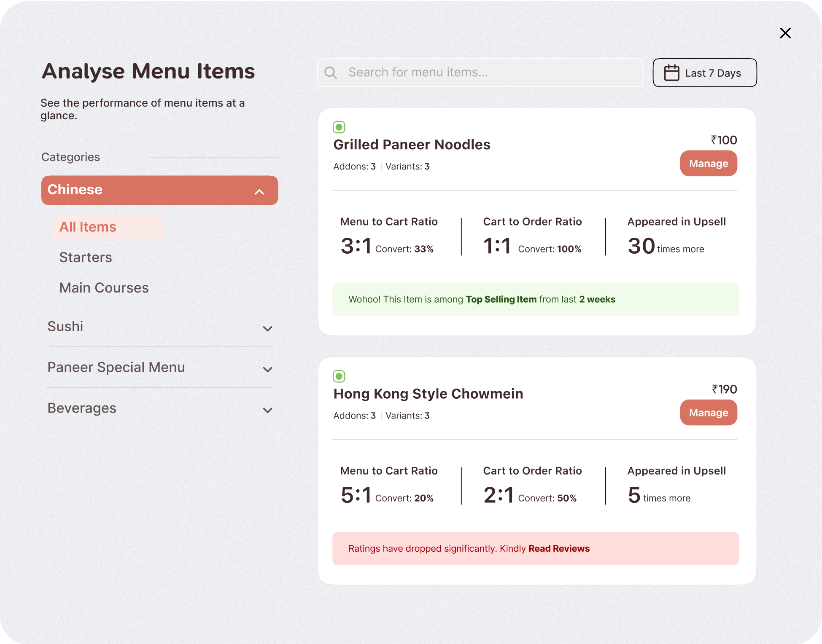The image size is (822, 644).
Task: Collapse the Chinese category chevron
Action: [x=259, y=192]
